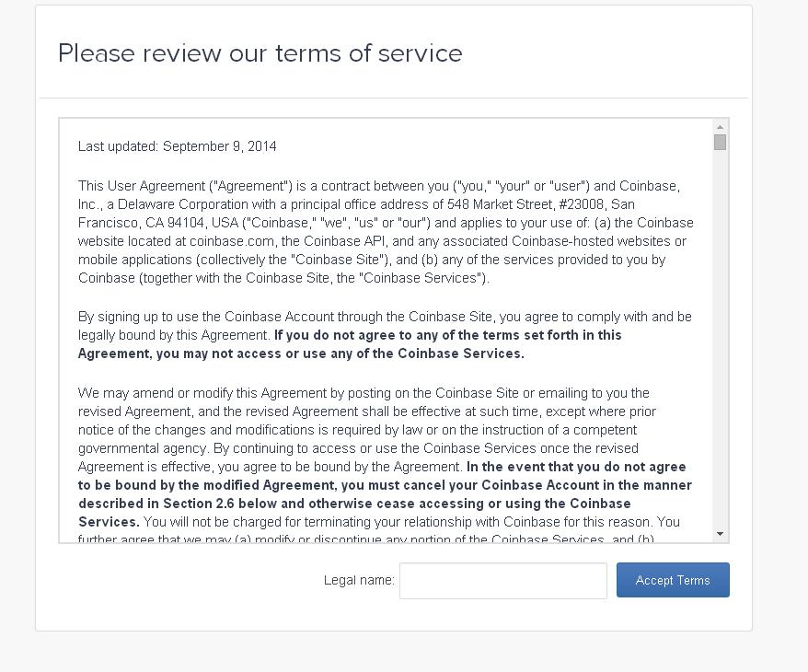The width and height of the screenshot is (808, 672).
Task: Click the scrollbar down arrow
Action: click(720, 534)
